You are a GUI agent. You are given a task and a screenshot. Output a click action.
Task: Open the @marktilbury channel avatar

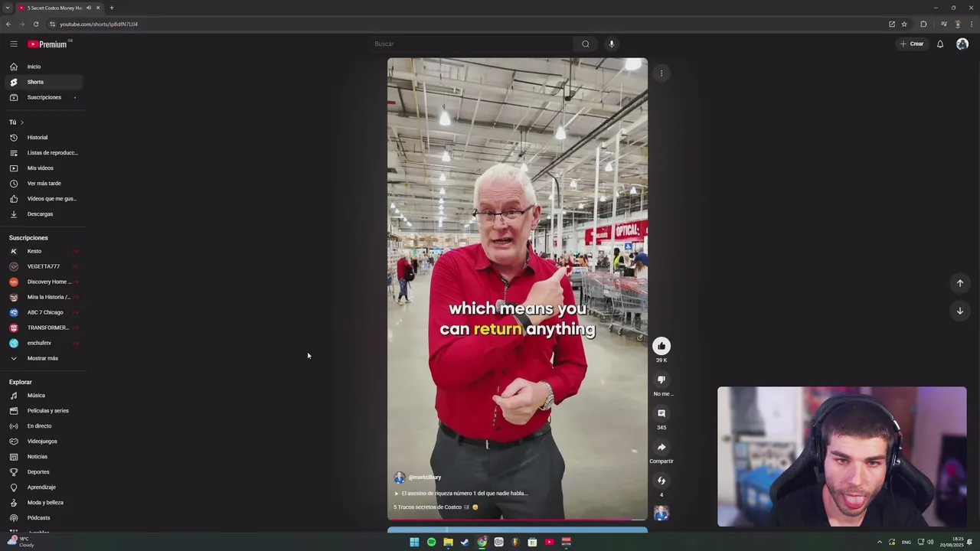pos(399,478)
